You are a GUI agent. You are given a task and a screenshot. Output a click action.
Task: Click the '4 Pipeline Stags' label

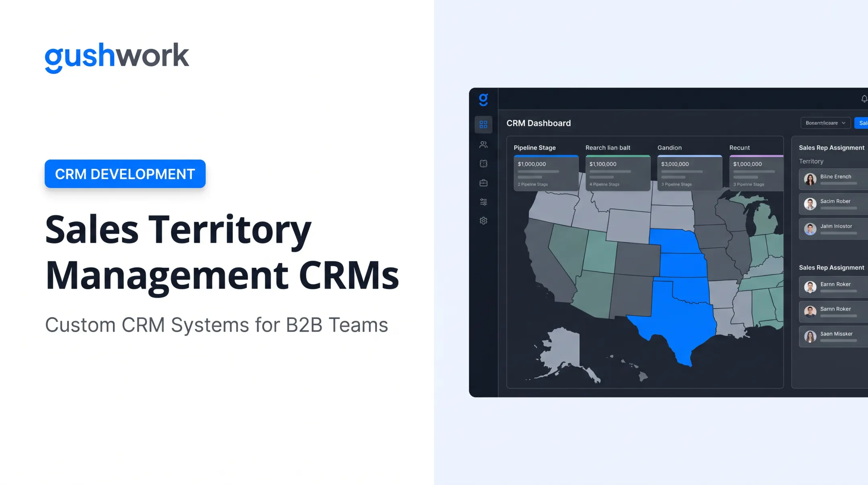(604, 184)
